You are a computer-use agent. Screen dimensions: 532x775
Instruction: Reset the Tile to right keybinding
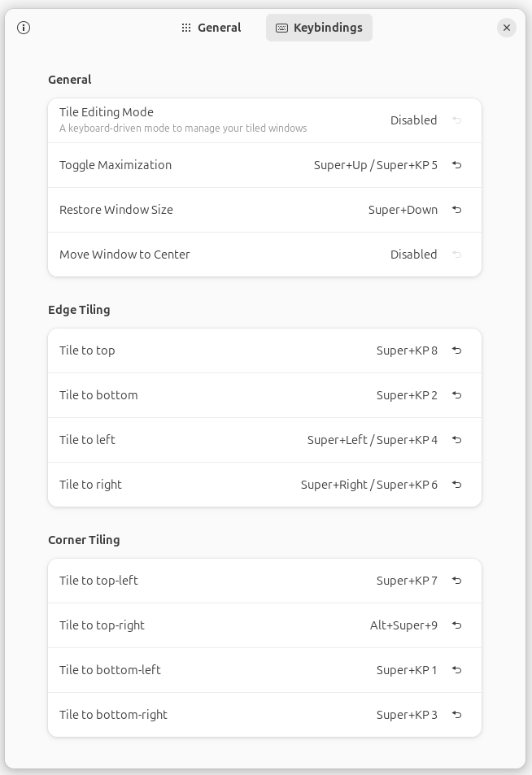click(x=457, y=485)
